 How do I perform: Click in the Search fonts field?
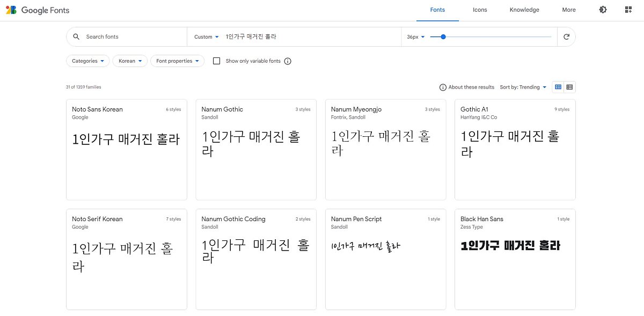tap(134, 36)
